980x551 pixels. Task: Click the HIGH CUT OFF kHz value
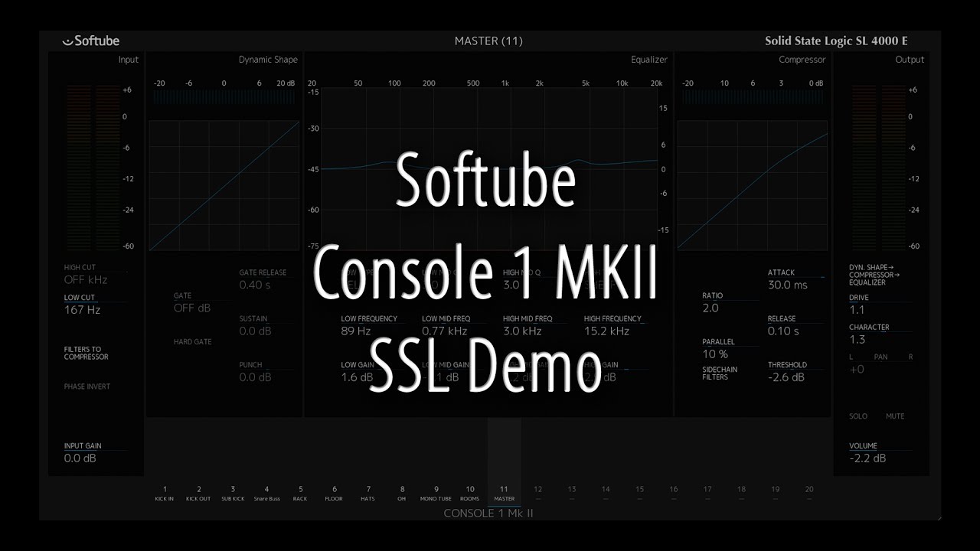pyautogui.click(x=85, y=280)
